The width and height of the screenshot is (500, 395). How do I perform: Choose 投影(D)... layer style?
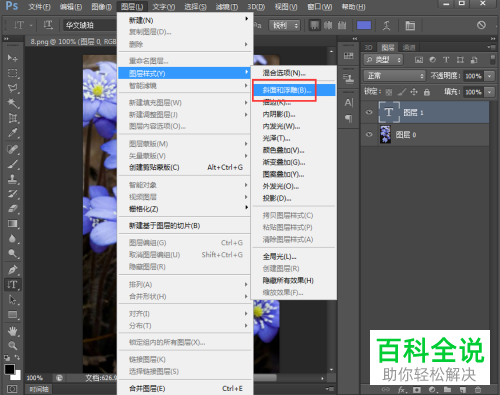point(294,198)
